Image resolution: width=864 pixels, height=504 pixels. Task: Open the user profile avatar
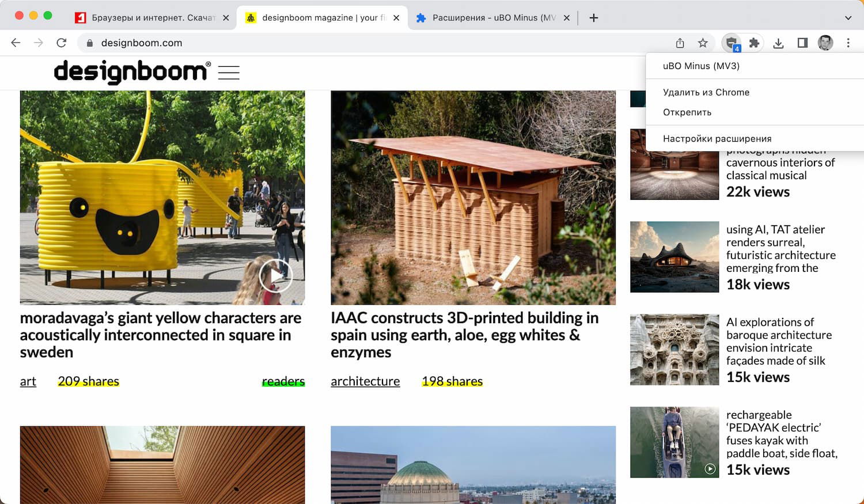pyautogui.click(x=825, y=43)
